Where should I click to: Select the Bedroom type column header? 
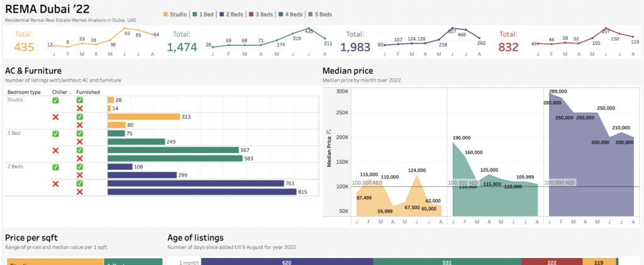point(23,92)
